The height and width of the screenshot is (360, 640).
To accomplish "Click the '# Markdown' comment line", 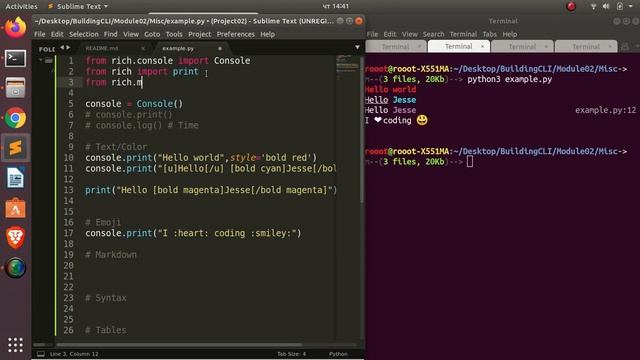I will [111, 255].
